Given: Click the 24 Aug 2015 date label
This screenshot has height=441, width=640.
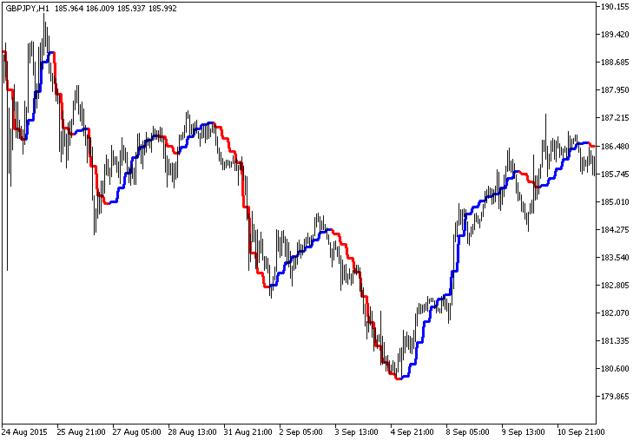Looking at the screenshot, I should [25, 433].
